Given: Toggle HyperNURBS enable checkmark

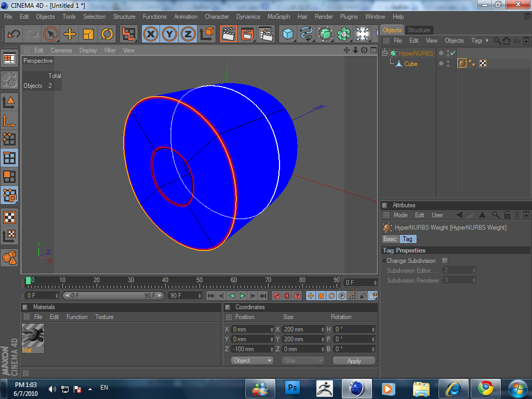Looking at the screenshot, I should (x=453, y=54).
